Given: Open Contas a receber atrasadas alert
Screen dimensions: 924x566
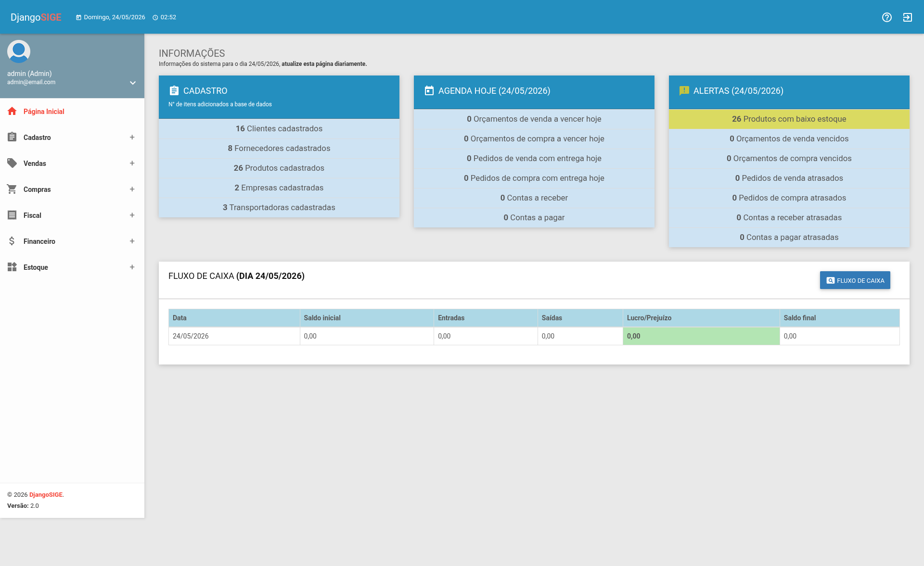Looking at the screenshot, I should pos(789,218).
